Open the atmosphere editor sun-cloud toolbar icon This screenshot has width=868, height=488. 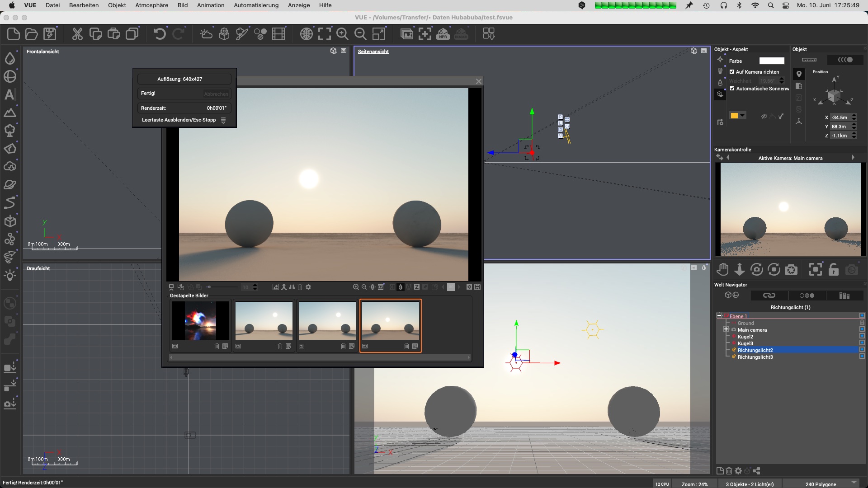(206, 34)
